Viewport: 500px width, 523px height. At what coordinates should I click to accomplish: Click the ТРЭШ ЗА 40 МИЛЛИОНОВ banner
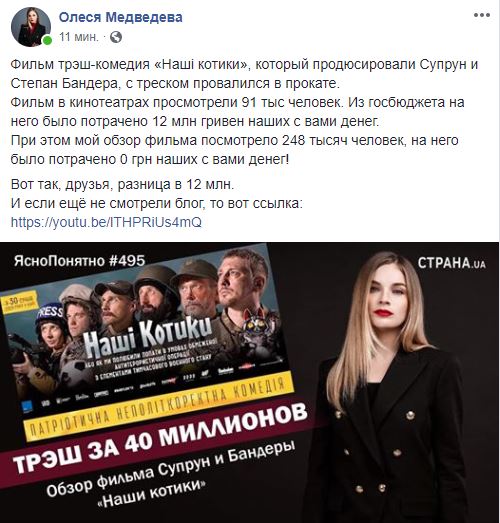(x=160, y=437)
